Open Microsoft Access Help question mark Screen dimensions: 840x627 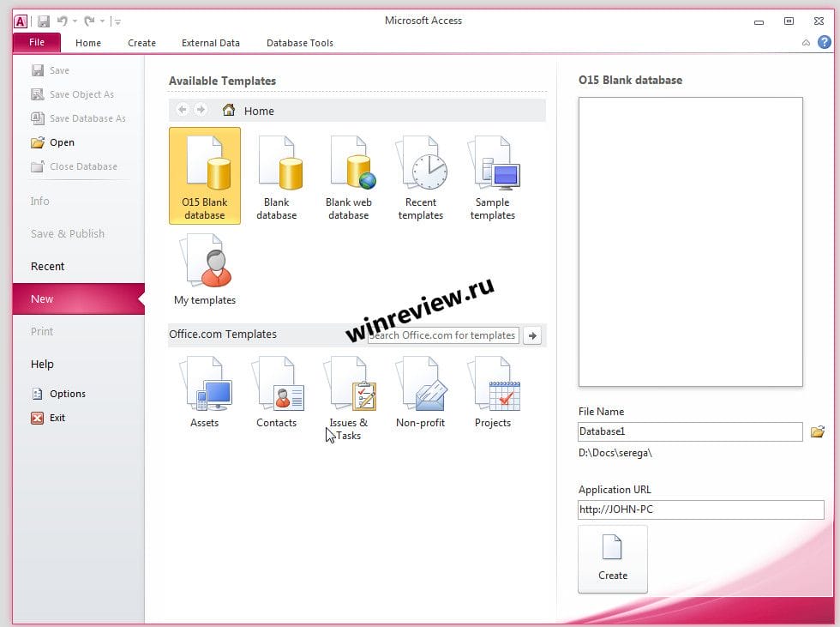tap(825, 42)
